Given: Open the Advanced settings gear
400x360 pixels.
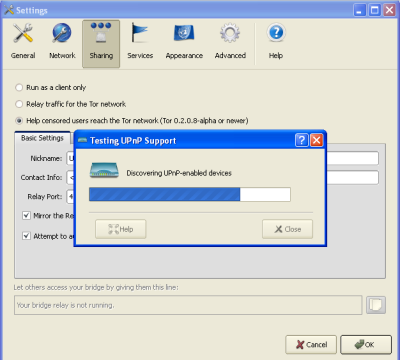Looking at the screenshot, I should click(x=230, y=42).
